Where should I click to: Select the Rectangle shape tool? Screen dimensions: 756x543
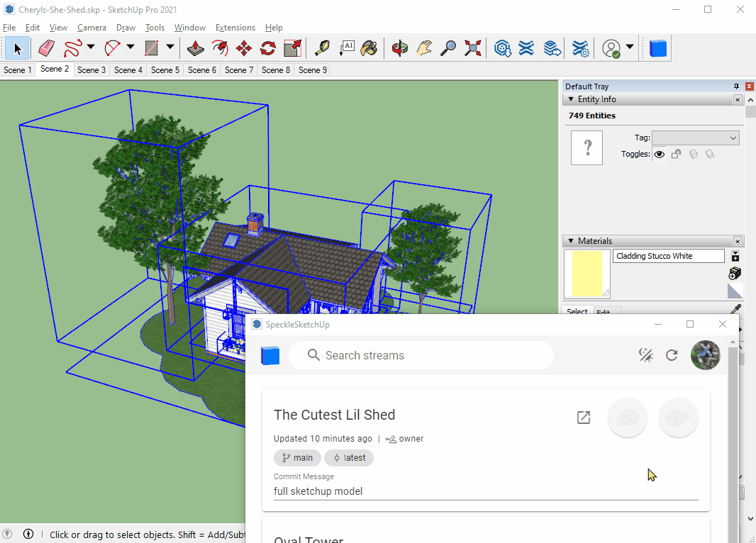tap(152, 48)
